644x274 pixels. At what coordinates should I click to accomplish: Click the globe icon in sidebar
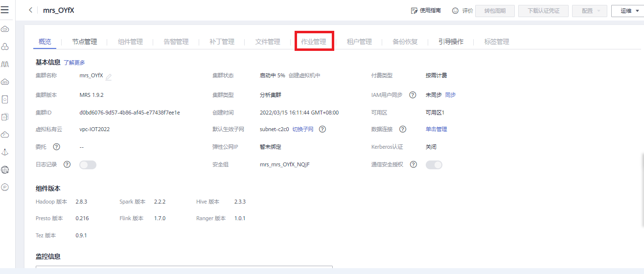[5, 170]
